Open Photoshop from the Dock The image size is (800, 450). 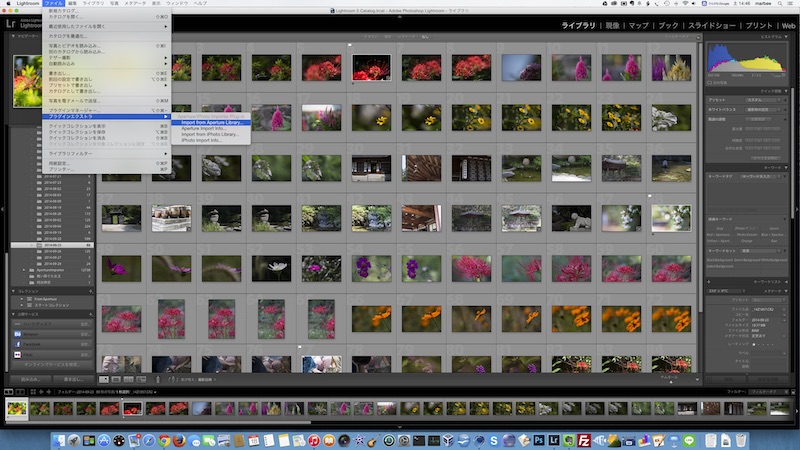point(539,440)
